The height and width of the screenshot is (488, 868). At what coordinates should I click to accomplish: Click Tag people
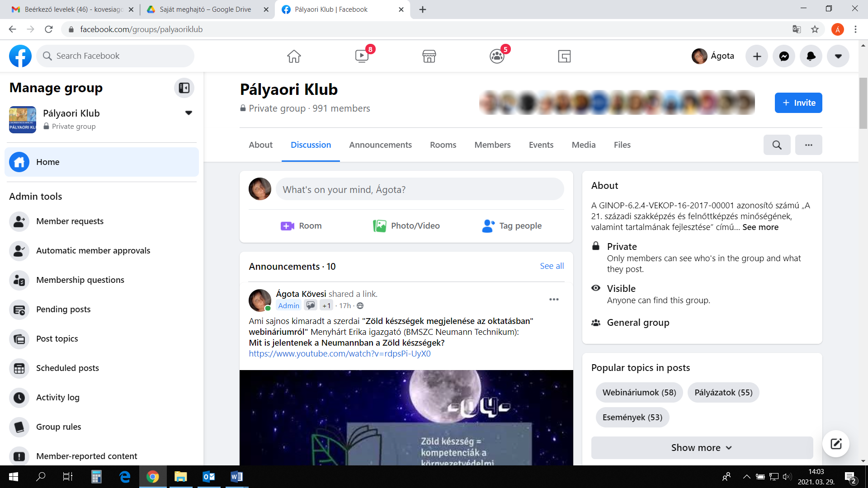coord(511,226)
